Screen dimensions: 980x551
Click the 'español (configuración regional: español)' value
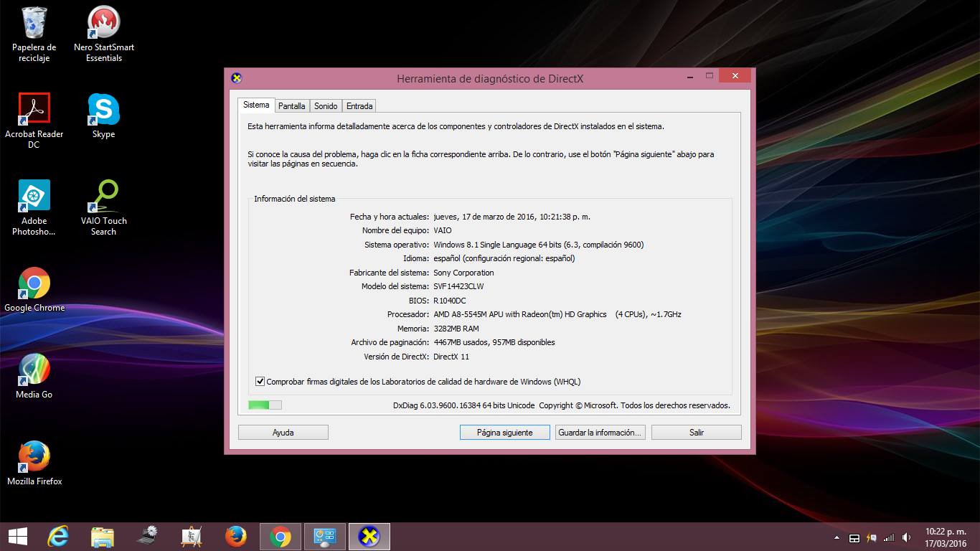tap(504, 258)
